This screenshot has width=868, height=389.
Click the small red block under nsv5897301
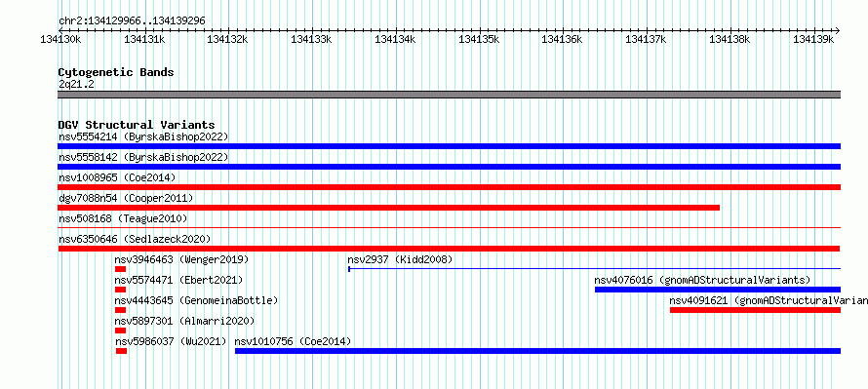pyautogui.click(x=121, y=331)
